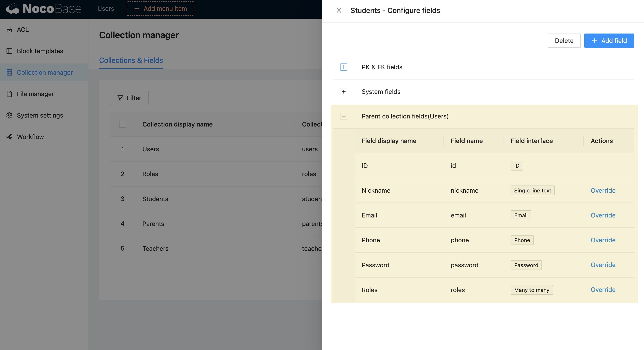
Task: Toggle select-all checkbox in collections table header
Action: pyautogui.click(x=122, y=124)
